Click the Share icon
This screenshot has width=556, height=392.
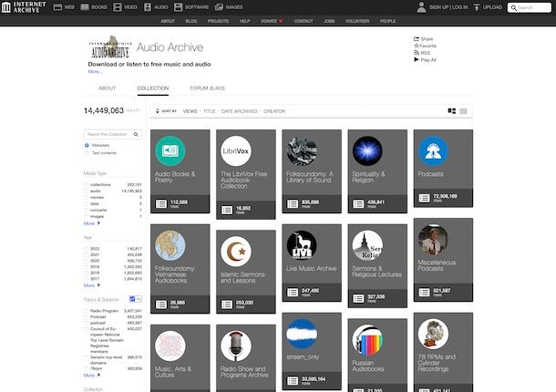pos(417,38)
